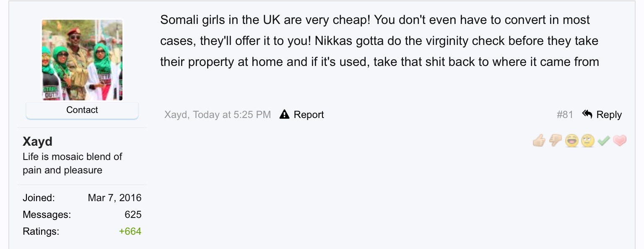
Task: Click the warning triangle report icon
Action: 285,114
